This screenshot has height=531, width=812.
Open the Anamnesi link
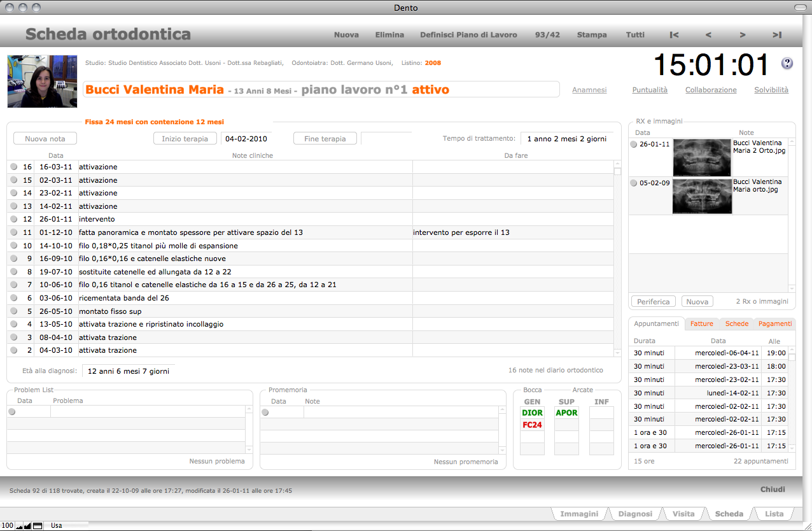pos(589,90)
